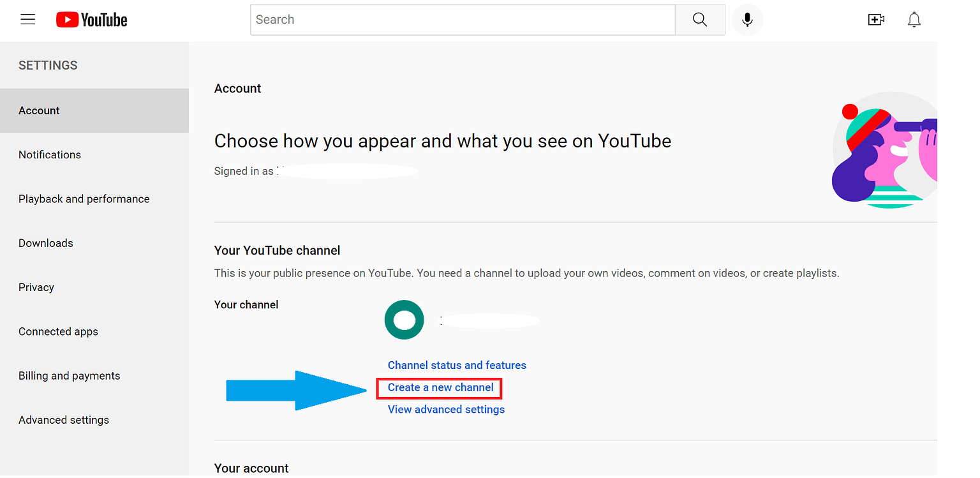Click Create a new channel link
This screenshot has height=478, width=980.
(440, 387)
